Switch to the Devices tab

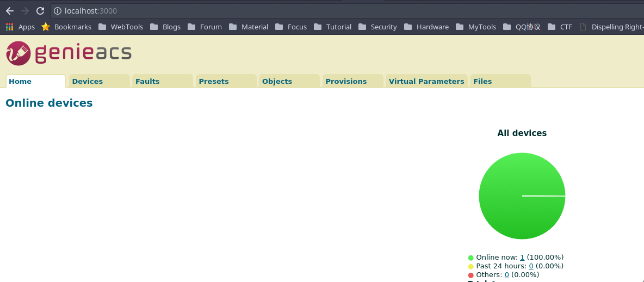point(88,82)
